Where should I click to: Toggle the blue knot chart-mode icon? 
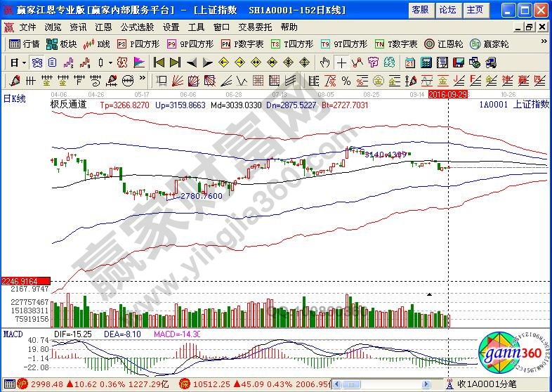pos(37,63)
